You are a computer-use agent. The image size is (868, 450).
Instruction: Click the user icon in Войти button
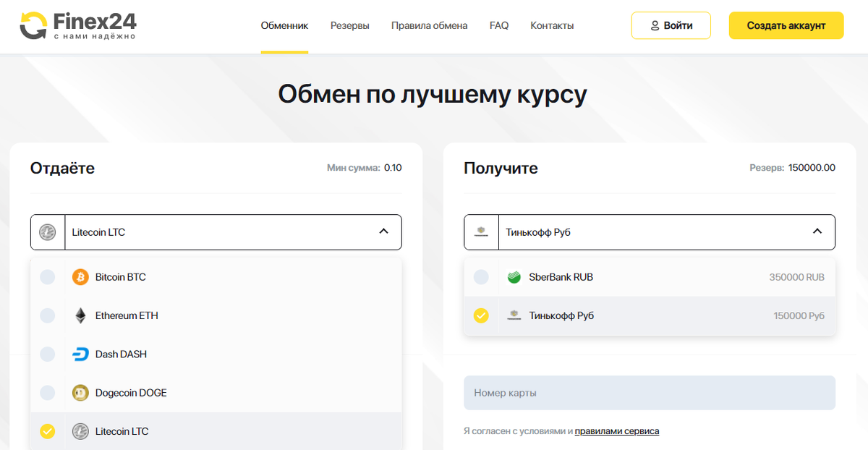[655, 25]
